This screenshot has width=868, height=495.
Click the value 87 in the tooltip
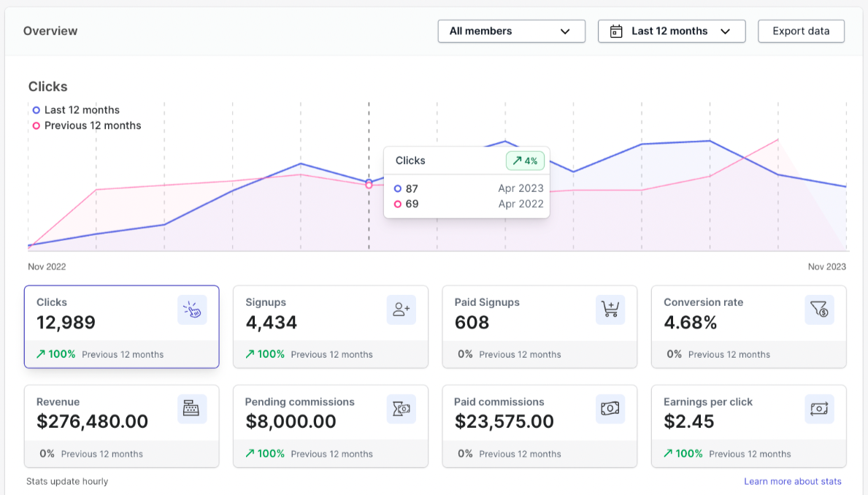[x=412, y=189]
